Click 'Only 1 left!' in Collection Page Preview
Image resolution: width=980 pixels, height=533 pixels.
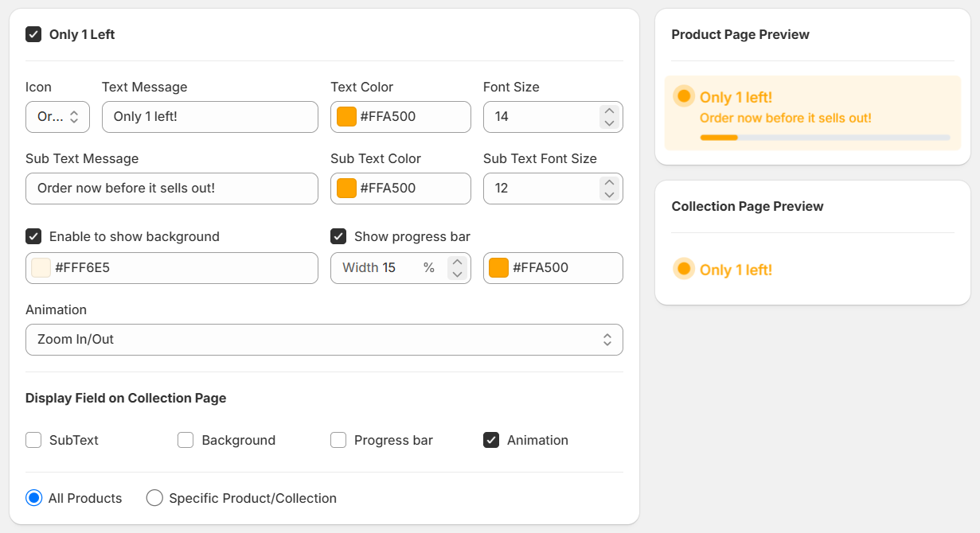coord(736,270)
